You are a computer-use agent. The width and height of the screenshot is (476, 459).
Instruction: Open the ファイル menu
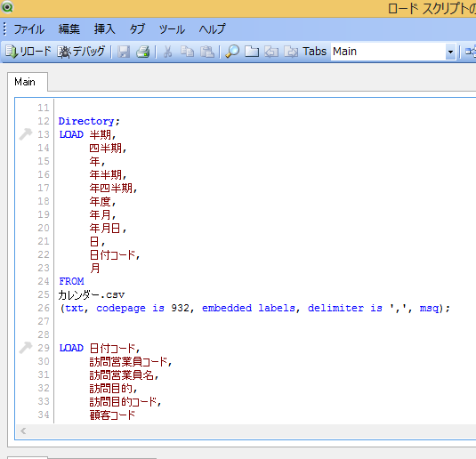(29, 29)
